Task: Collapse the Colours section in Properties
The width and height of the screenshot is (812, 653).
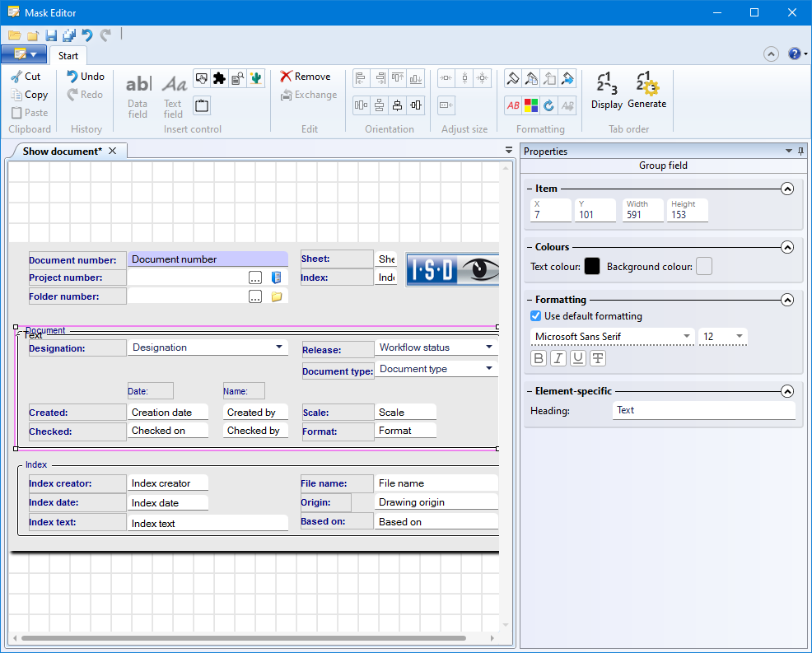Action: coord(787,247)
